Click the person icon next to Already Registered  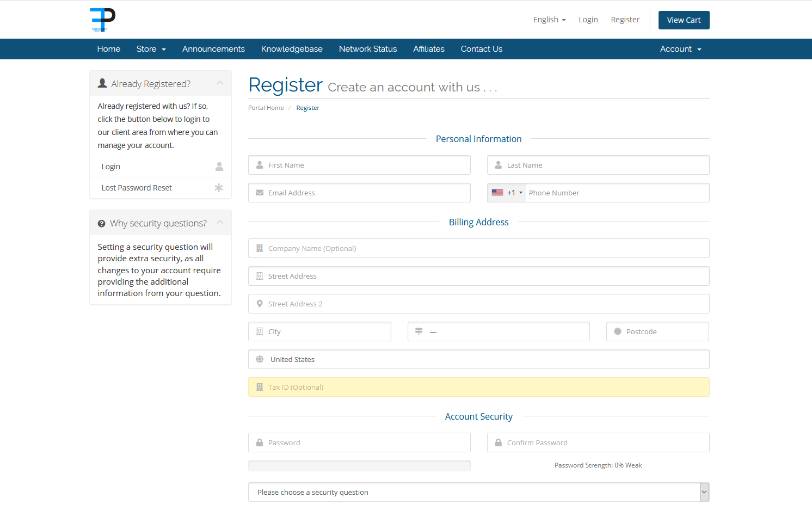[x=102, y=83]
